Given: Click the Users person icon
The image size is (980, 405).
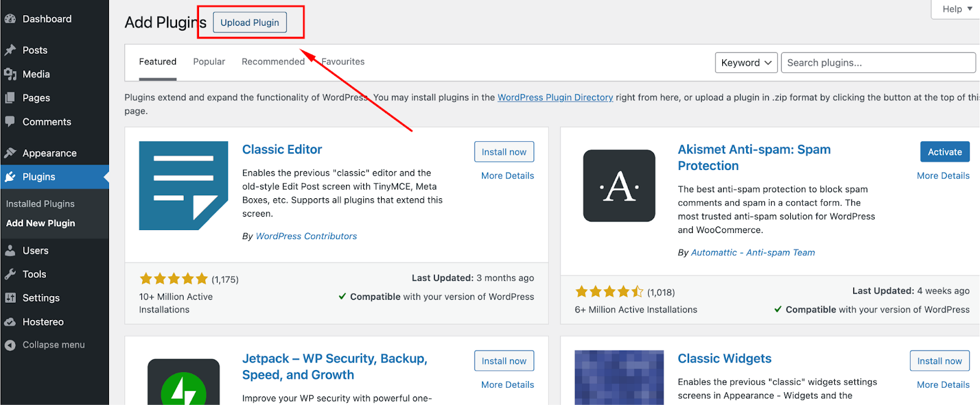Looking at the screenshot, I should (10, 250).
